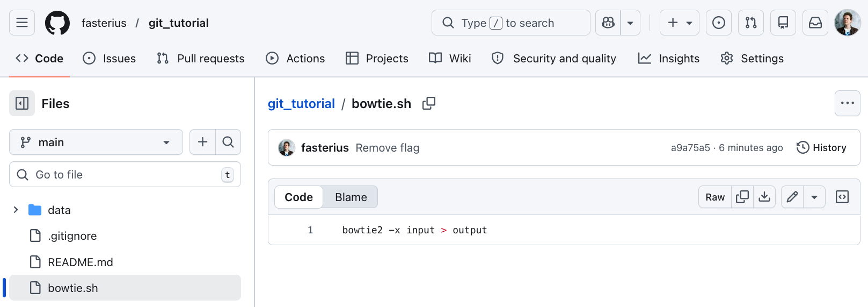
Task: Go to the Insights tab
Action: 669,59
